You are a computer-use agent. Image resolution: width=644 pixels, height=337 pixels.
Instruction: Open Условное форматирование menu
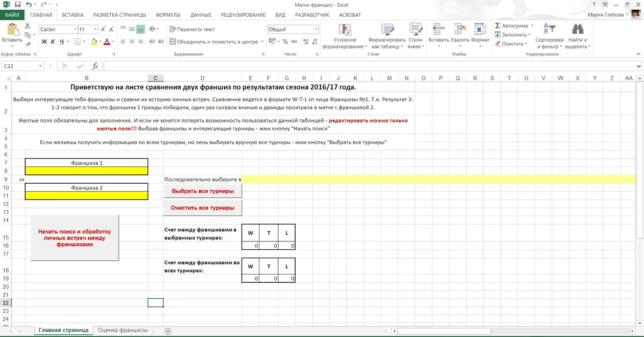[344, 36]
